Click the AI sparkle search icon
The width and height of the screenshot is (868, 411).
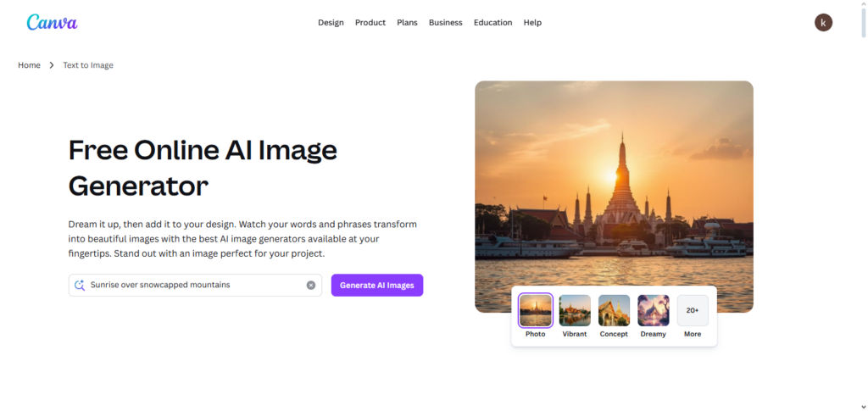pyautogui.click(x=80, y=286)
